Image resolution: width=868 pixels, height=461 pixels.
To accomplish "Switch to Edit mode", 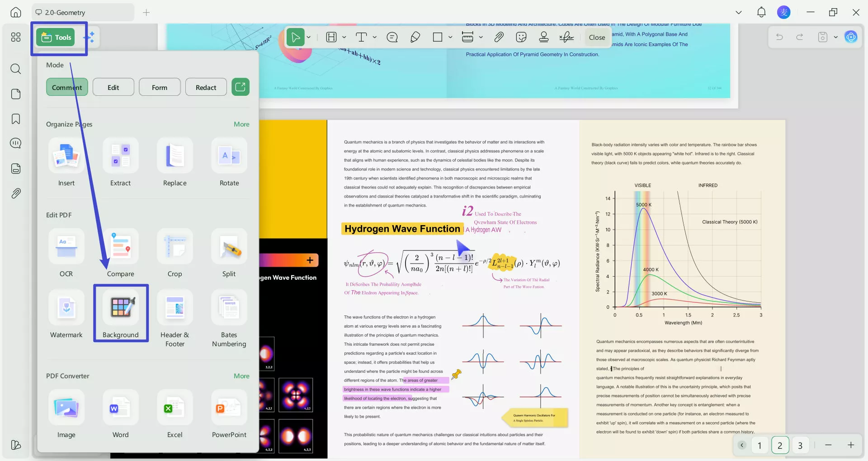I will (x=113, y=87).
